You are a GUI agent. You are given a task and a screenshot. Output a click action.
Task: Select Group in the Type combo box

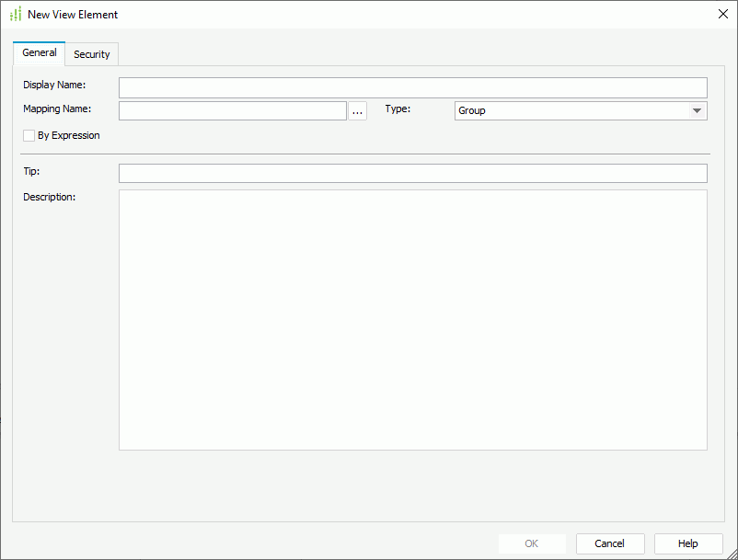click(x=580, y=109)
